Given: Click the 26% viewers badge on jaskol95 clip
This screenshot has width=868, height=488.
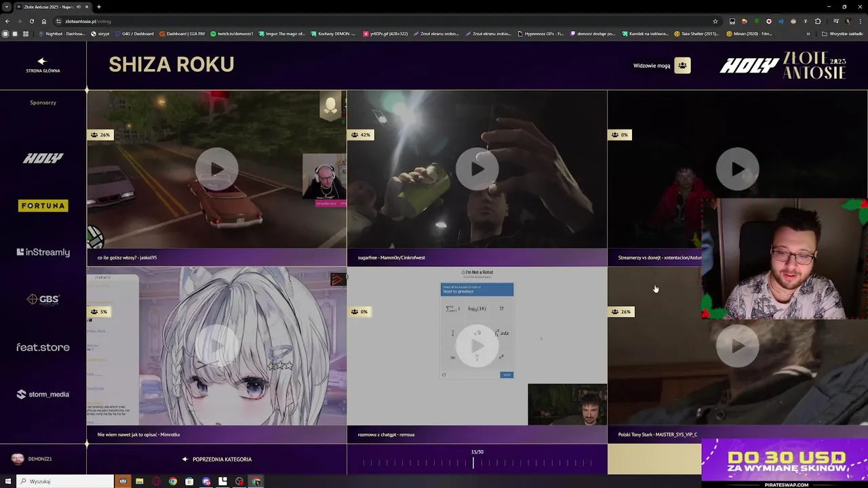Looking at the screenshot, I should pyautogui.click(x=100, y=135).
